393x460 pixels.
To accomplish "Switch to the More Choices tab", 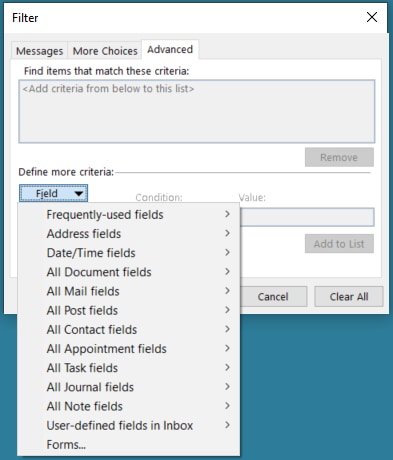I will coord(105,51).
